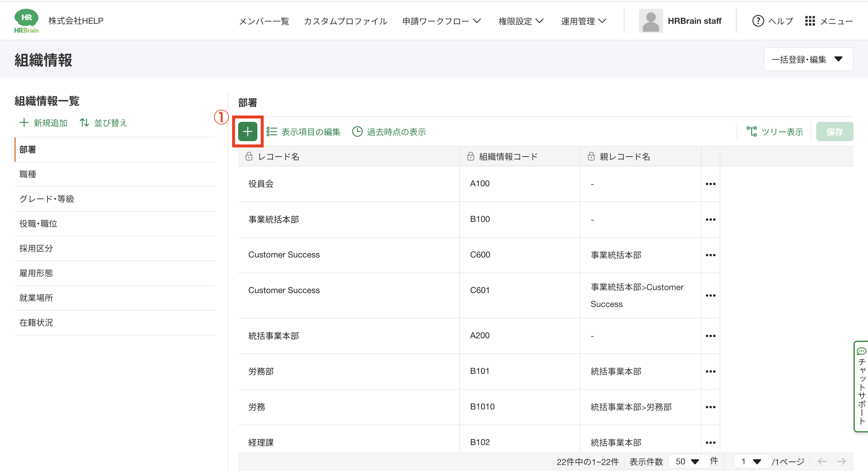Open カスタムプロファイル

(345, 21)
